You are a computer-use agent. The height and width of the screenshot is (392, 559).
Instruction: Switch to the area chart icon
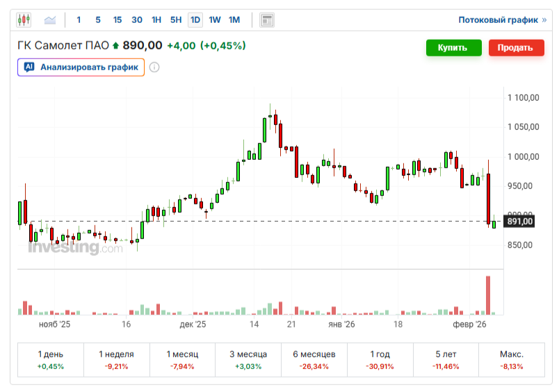[x=50, y=20]
